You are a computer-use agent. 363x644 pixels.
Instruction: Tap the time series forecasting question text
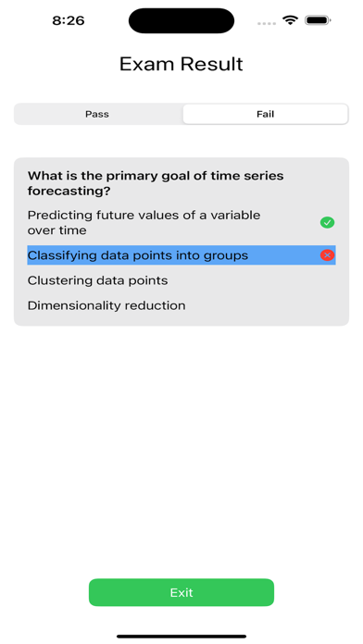click(156, 183)
